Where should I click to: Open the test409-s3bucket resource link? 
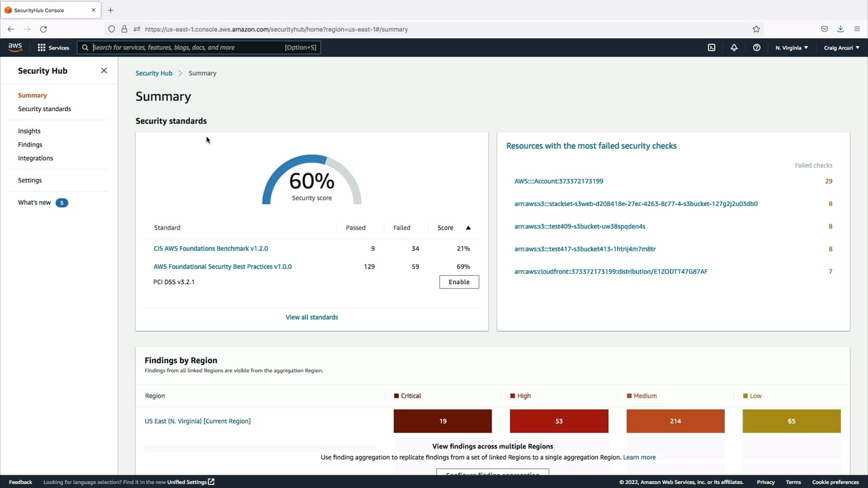580,226
